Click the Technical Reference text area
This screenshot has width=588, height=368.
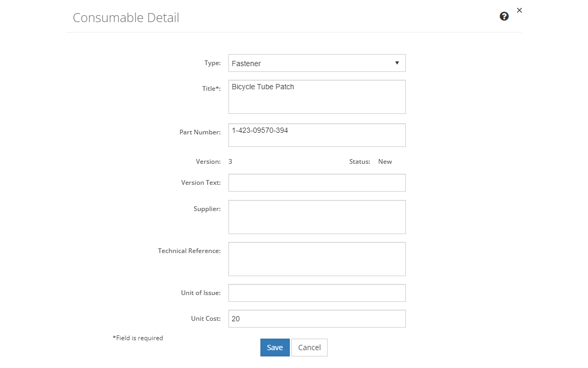click(317, 259)
